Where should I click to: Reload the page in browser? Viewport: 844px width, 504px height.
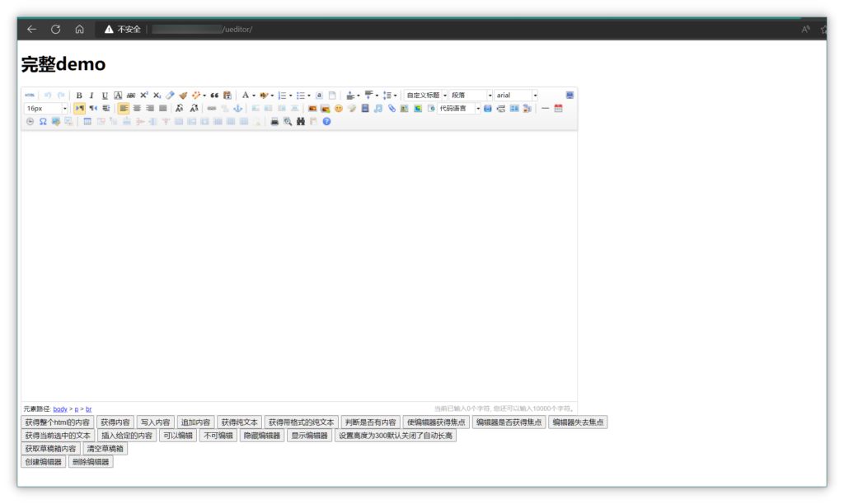tap(55, 29)
